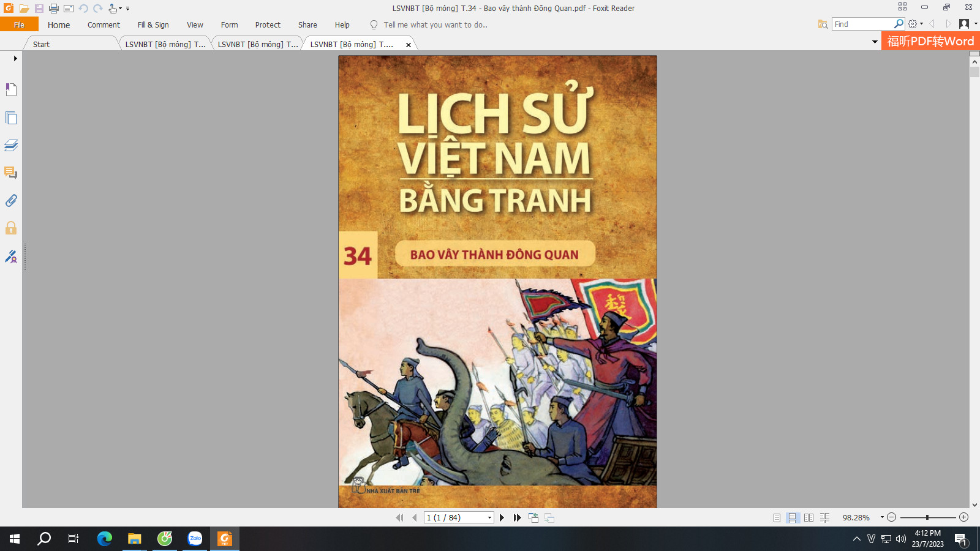Open the Form ribbon tab
This screenshot has width=980, height=551.
(229, 25)
